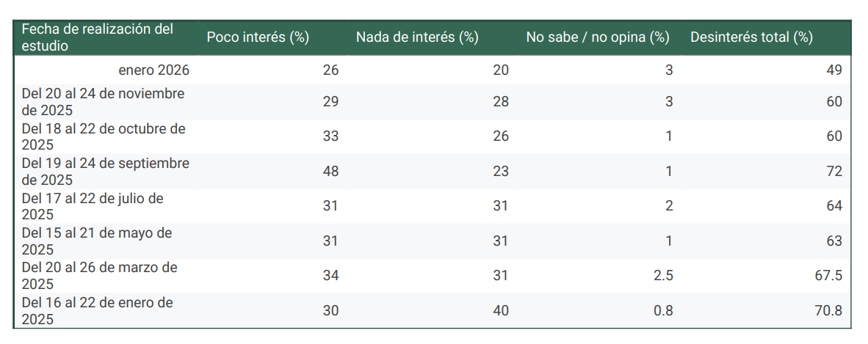Click the "Del 15 al 21 de mayo de 2025" cell
The image size is (868, 344).
click(97, 241)
